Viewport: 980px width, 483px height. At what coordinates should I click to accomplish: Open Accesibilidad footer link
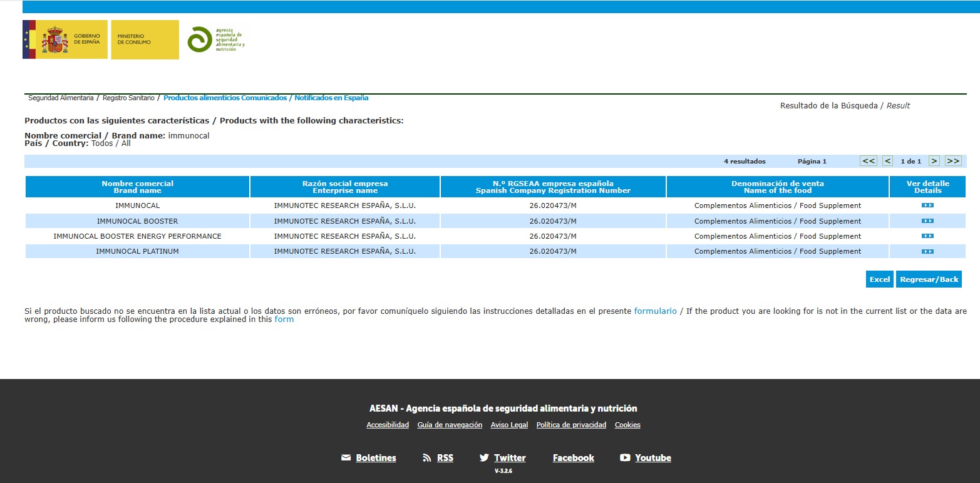point(387,425)
